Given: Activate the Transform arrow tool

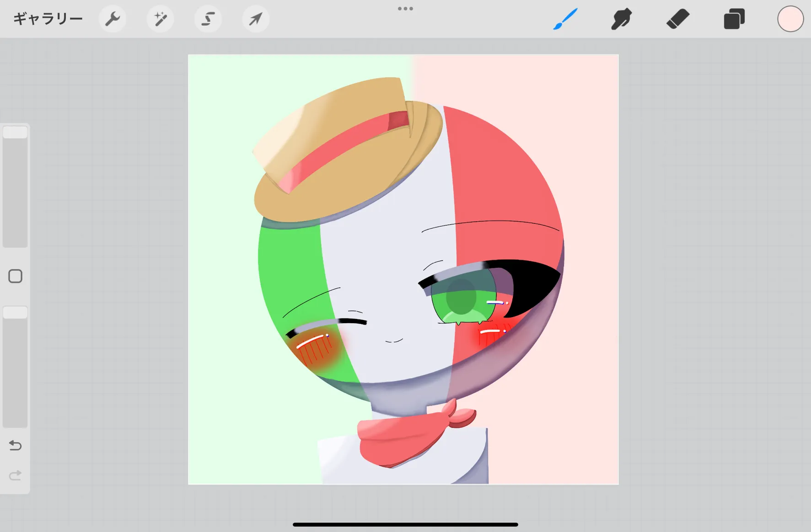Looking at the screenshot, I should pos(256,19).
